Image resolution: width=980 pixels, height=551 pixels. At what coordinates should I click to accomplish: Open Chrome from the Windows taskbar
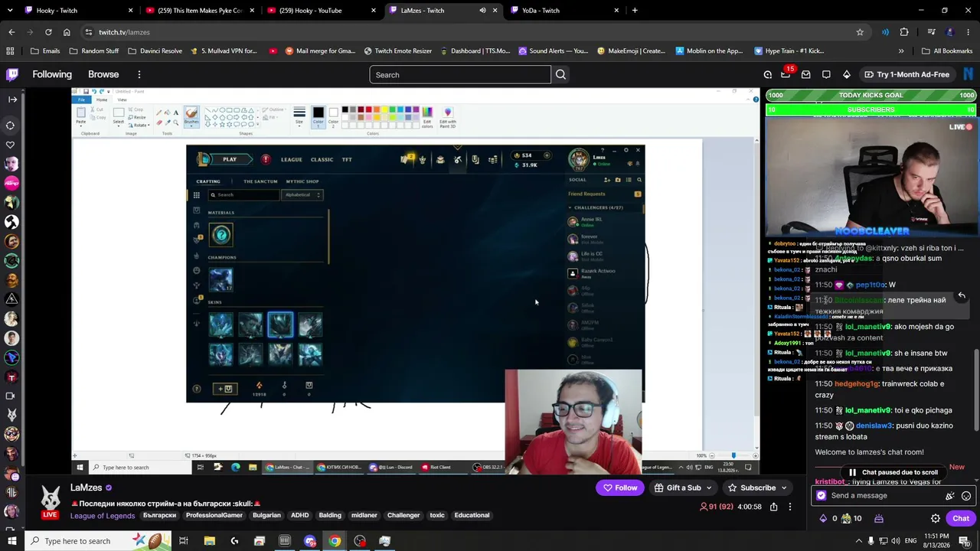coord(335,541)
